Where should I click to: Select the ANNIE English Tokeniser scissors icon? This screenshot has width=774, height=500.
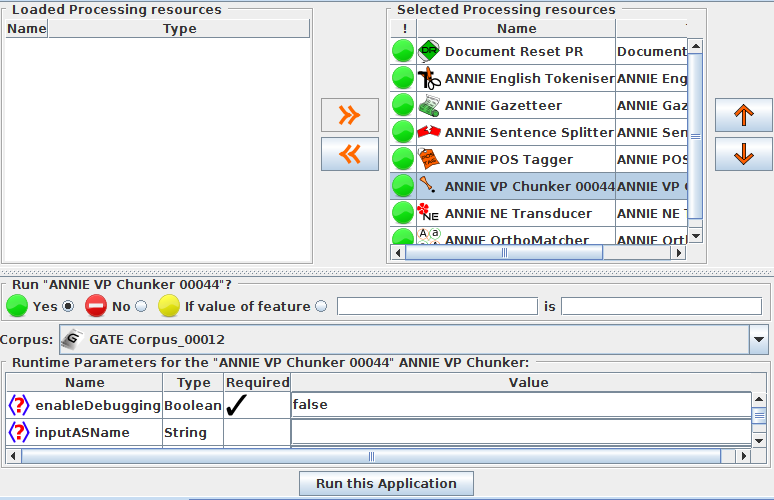[x=429, y=78]
